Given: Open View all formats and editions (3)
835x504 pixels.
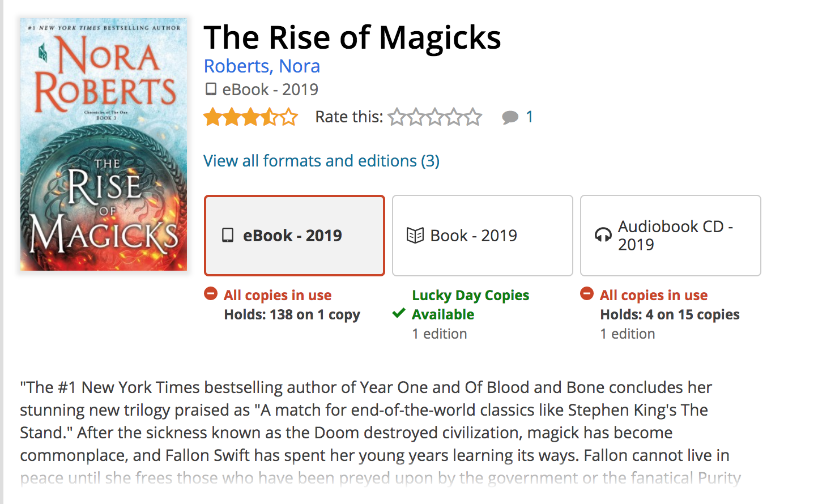Looking at the screenshot, I should (322, 161).
